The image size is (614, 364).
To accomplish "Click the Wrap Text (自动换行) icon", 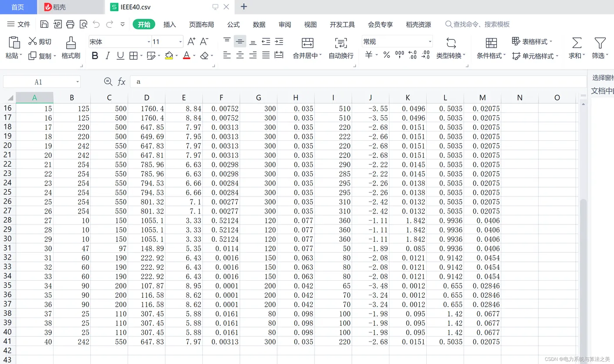I will pos(341,43).
